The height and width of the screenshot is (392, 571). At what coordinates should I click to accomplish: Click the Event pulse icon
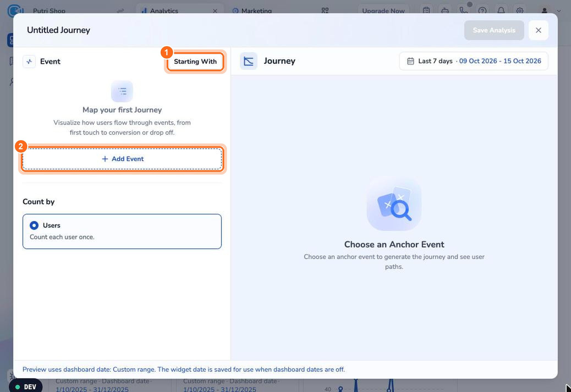click(x=29, y=61)
